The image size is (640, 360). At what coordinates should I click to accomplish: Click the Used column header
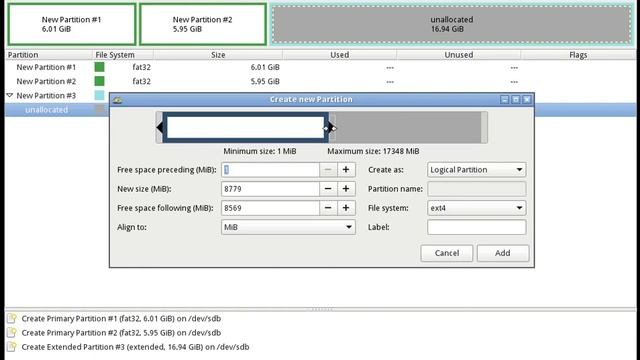point(339,55)
